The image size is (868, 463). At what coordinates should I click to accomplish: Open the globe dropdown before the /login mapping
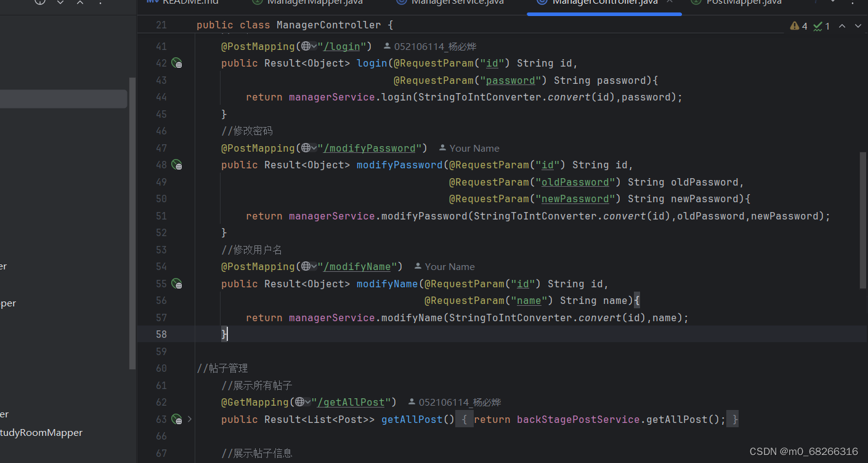click(309, 46)
